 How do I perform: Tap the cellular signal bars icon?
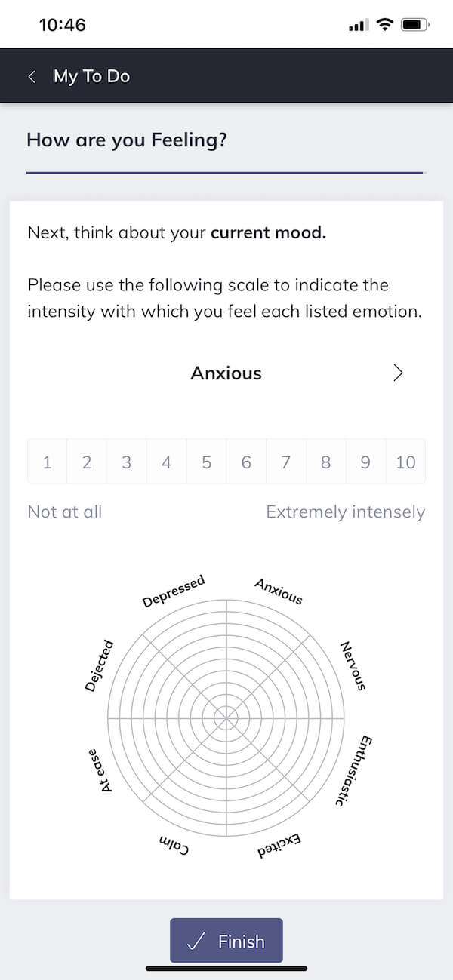pos(357,26)
